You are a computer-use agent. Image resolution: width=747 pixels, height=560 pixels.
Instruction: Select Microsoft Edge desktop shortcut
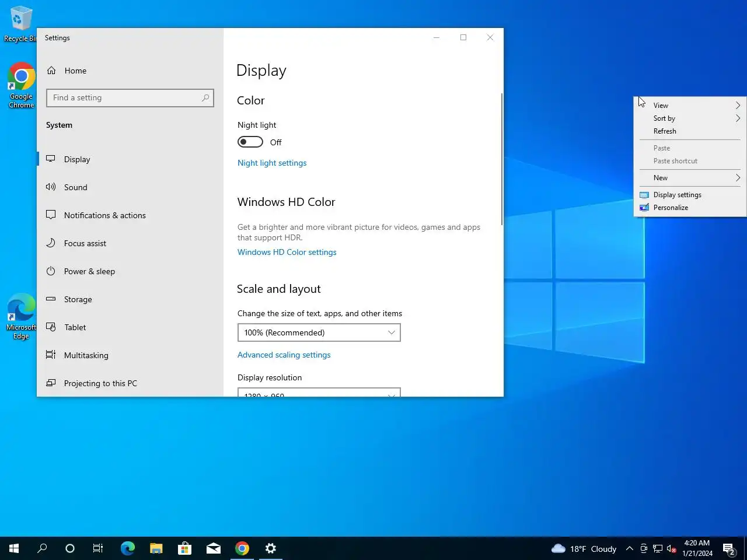coord(21,316)
